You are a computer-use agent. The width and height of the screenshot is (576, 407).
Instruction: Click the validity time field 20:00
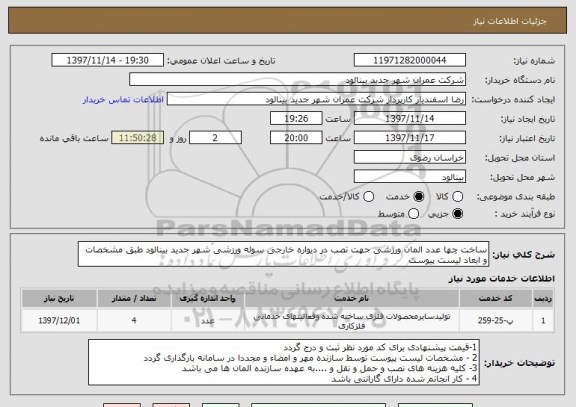(296, 138)
